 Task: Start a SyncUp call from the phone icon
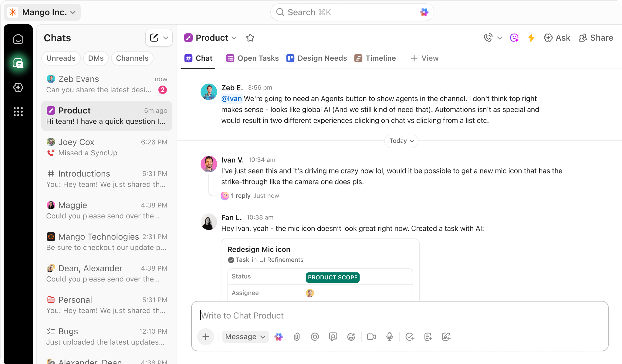click(x=488, y=38)
